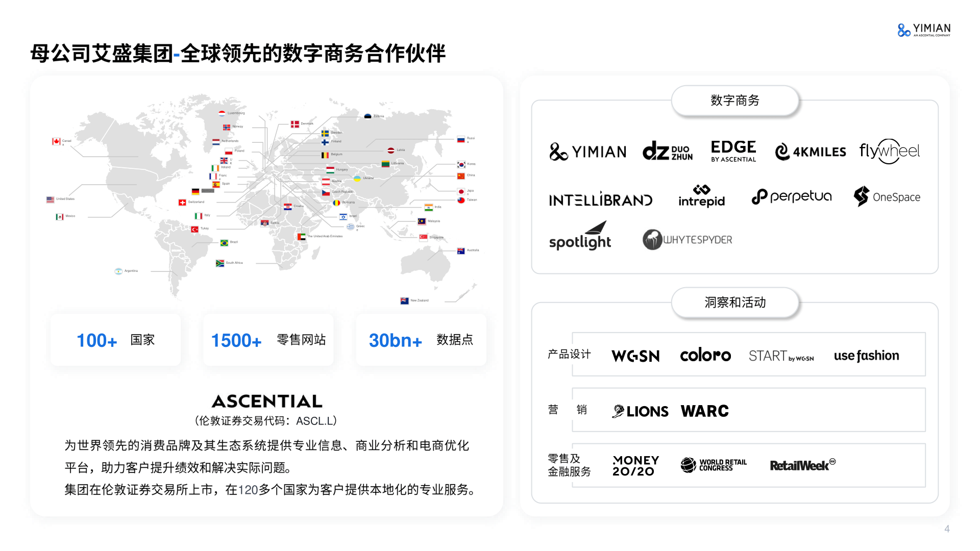Click the 100+ 国家 statistic card
The height and width of the screenshot is (551, 980).
click(115, 340)
